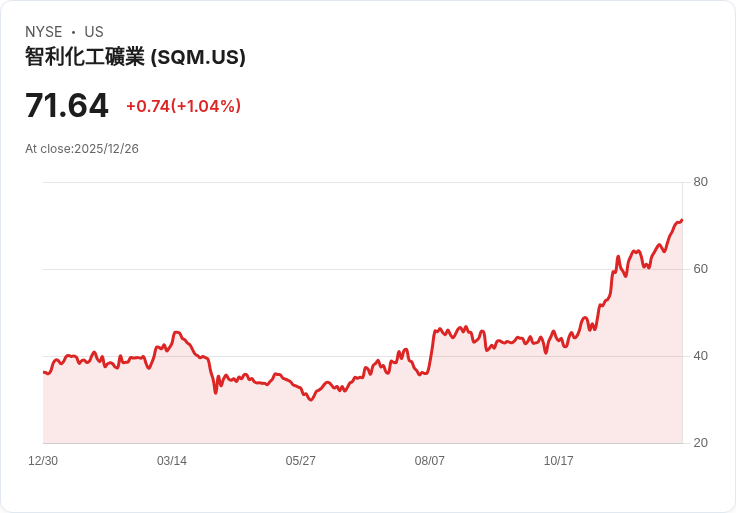Select the 05/27 date axis label
Viewport: 736px width, 513px height.
click(301, 461)
